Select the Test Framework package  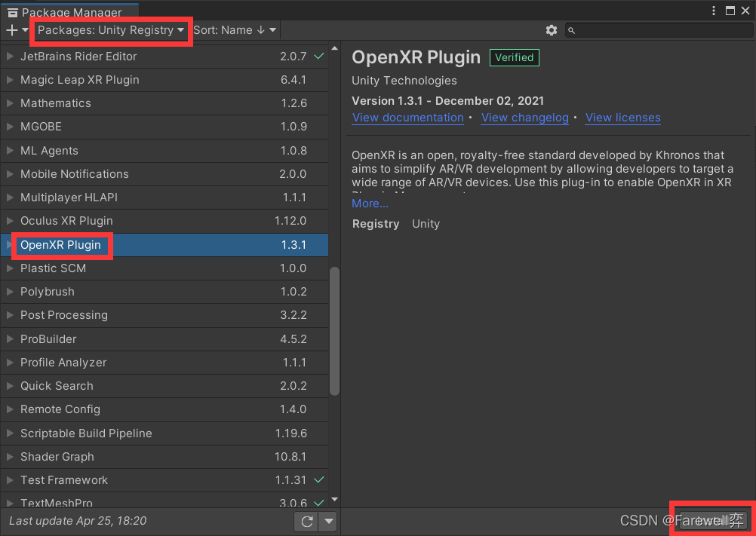164,480
